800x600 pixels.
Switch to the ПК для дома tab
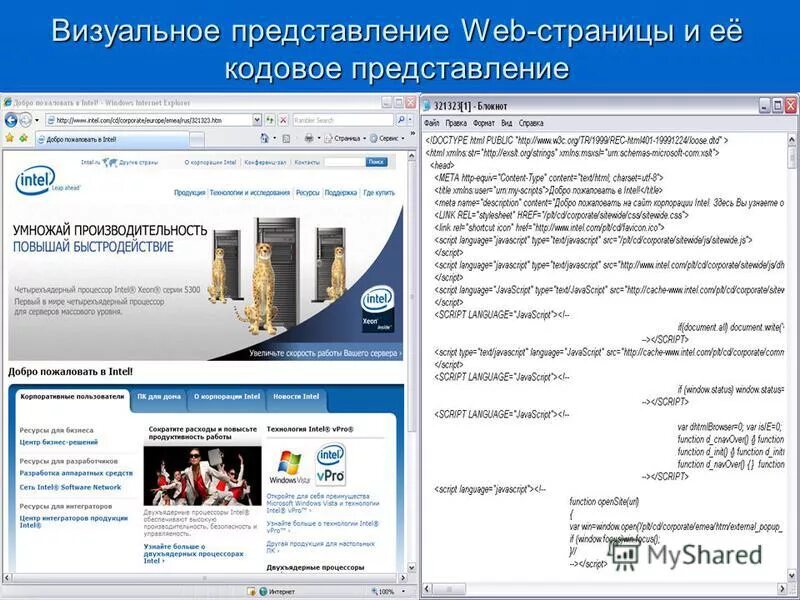(158, 396)
